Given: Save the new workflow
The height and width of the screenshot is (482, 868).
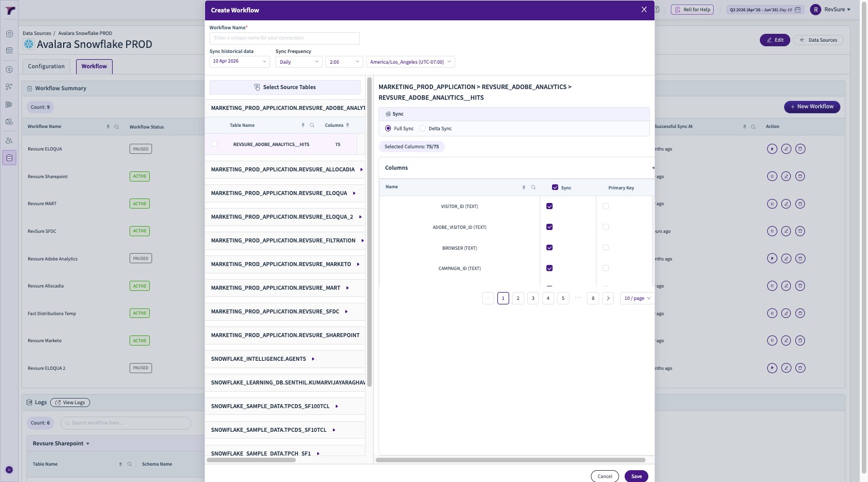Looking at the screenshot, I should click(x=636, y=476).
